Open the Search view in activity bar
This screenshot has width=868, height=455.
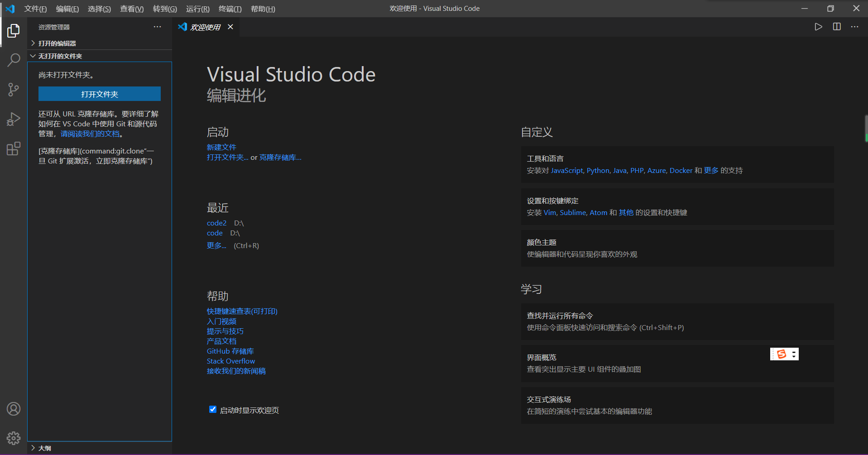[14, 60]
